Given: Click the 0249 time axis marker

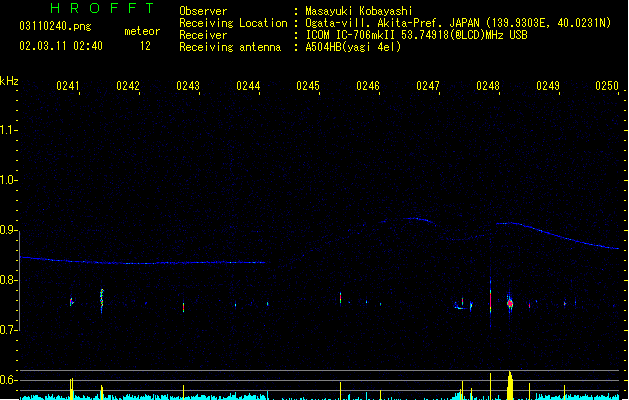Looking at the screenshot, I should 548,85.
